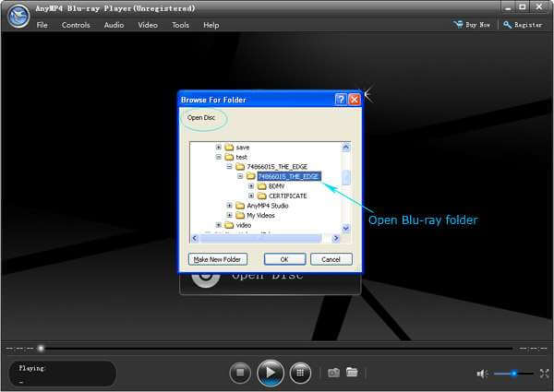Click the CERTIFICATE folder icon

point(262,196)
